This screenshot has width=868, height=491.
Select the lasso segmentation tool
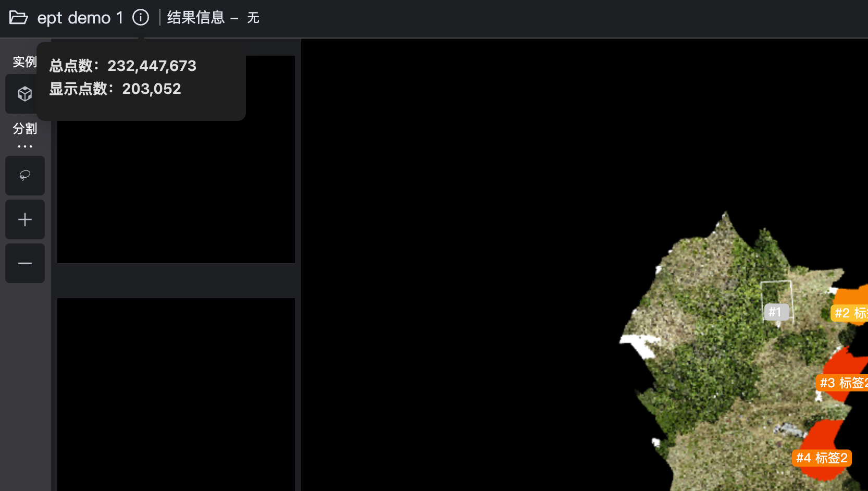pos(24,176)
